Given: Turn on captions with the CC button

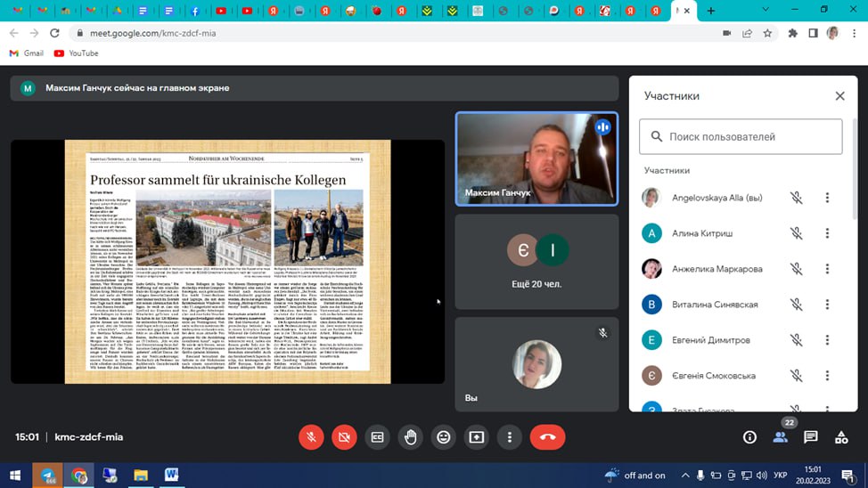Looking at the screenshot, I should tap(377, 437).
